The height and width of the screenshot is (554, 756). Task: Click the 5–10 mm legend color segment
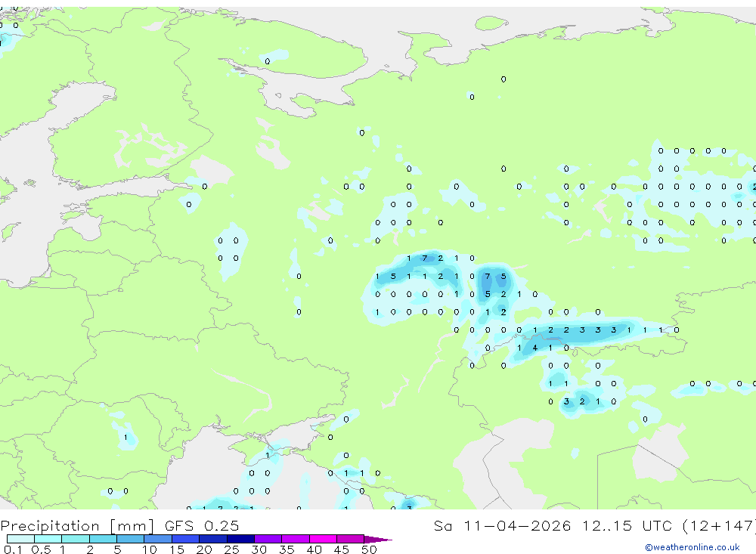point(131,539)
